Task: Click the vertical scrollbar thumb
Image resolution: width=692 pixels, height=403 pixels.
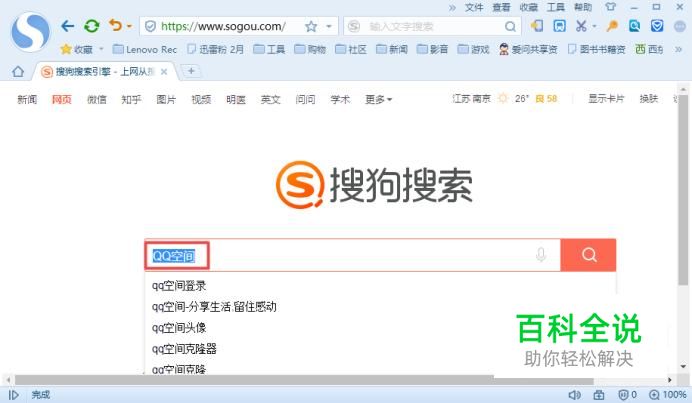Action: [683, 190]
